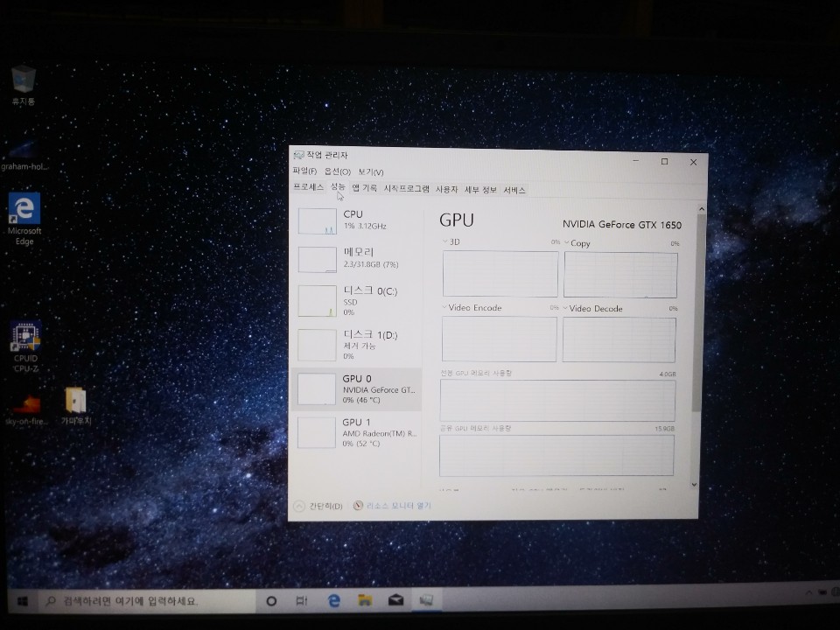Open the Mail app from taskbar

[395, 599]
